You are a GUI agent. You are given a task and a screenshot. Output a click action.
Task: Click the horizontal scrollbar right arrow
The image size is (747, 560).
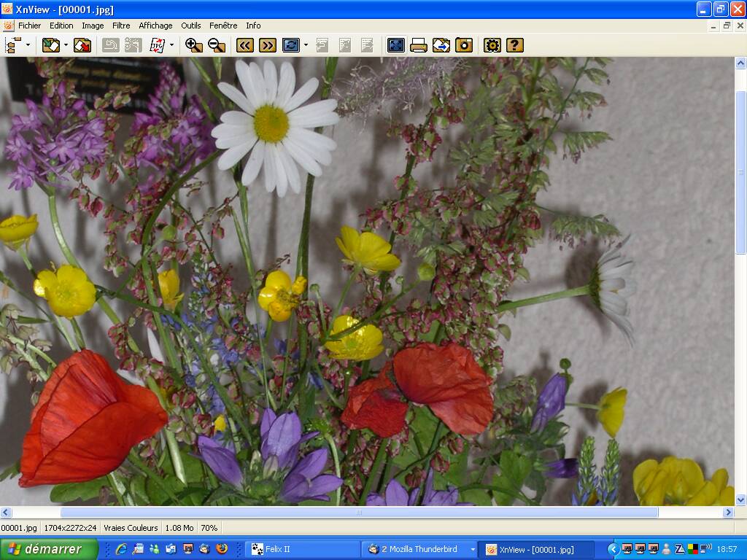tap(727, 513)
